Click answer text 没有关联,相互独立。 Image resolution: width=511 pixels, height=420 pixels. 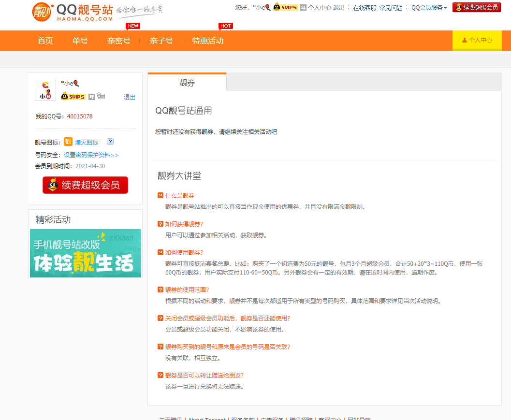[194, 358]
